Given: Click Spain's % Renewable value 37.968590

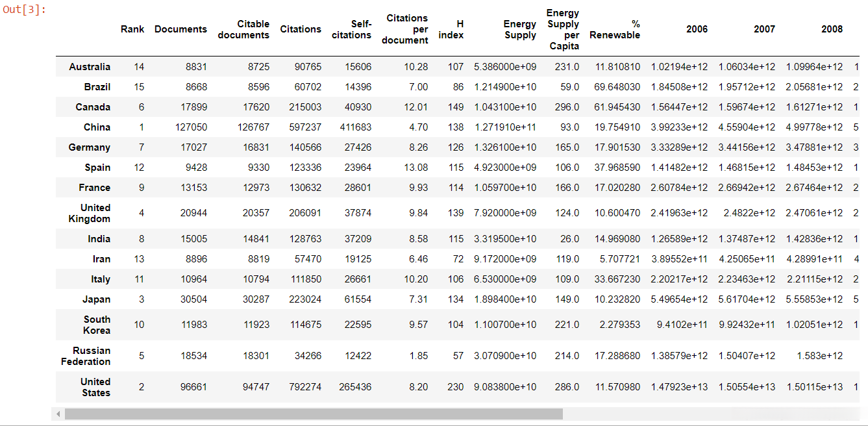Looking at the screenshot, I should pos(618,168).
